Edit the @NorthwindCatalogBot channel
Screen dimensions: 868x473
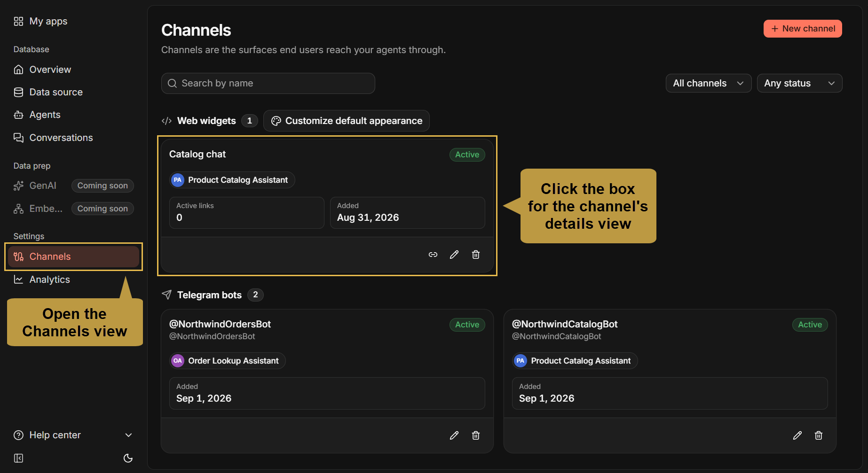[x=797, y=435]
